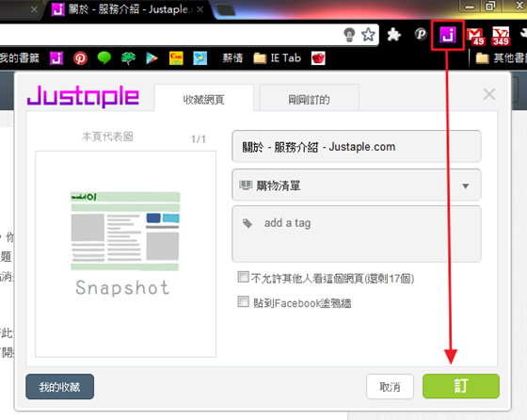This screenshot has height=420, width=527.
Task: Click the Justaple logo in dialog
Action: (x=83, y=96)
